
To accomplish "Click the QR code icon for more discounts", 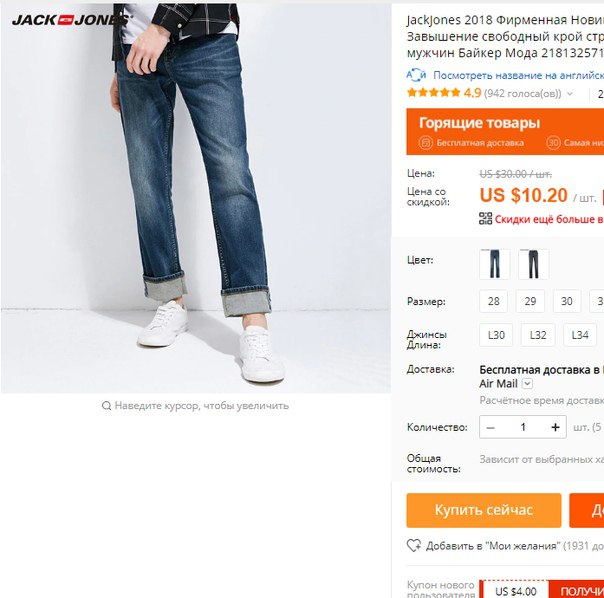I will click(485, 218).
